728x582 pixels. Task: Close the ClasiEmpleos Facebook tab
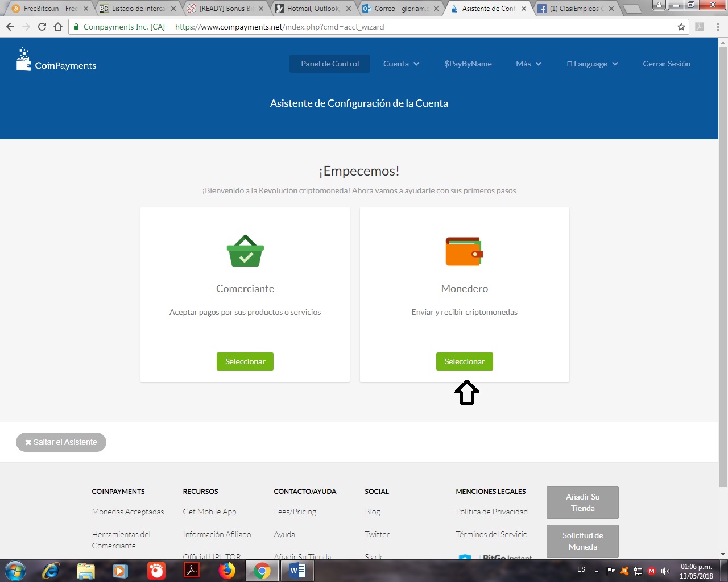[611, 9]
